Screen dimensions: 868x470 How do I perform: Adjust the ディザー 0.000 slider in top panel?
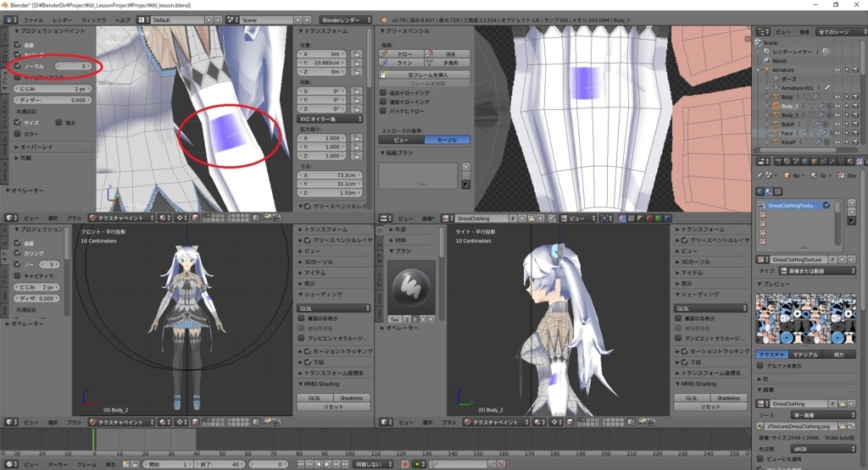point(53,100)
